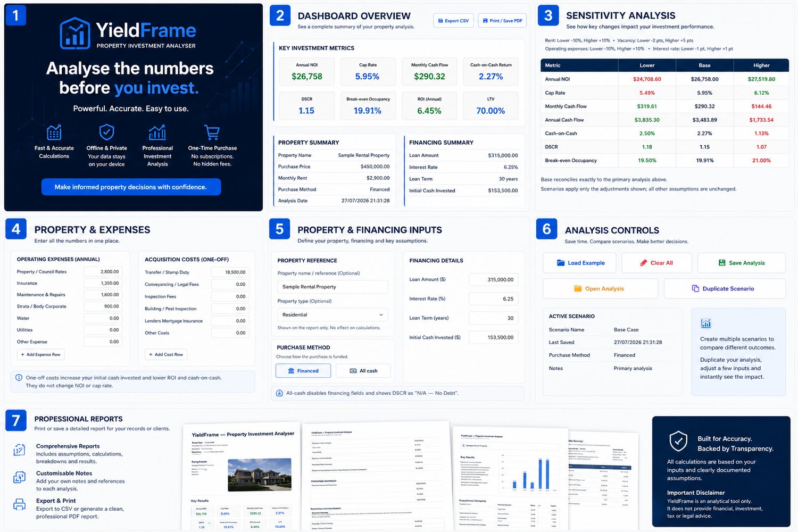Click the Professional Investment Analysis chart icon
The height and width of the screenshot is (532, 798).
[x=157, y=132]
